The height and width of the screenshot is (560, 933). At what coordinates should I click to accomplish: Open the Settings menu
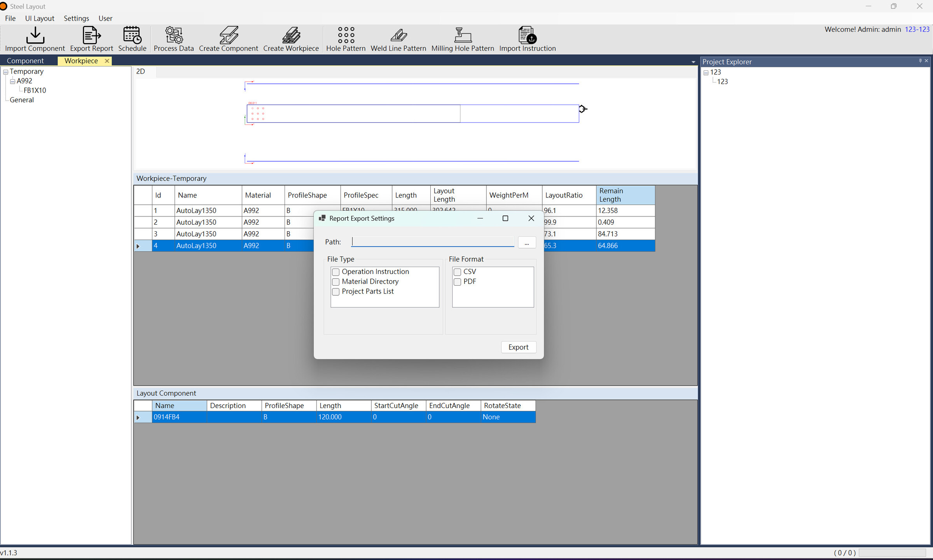[x=76, y=18]
